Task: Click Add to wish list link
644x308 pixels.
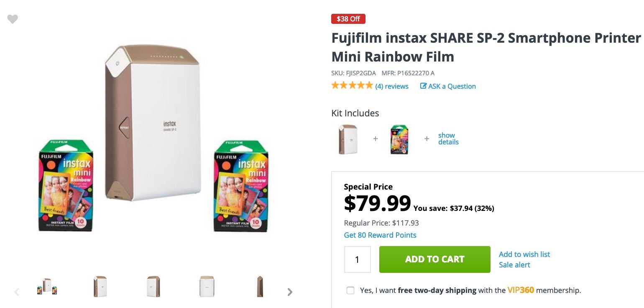Action: pyautogui.click(x=524, y=254)
